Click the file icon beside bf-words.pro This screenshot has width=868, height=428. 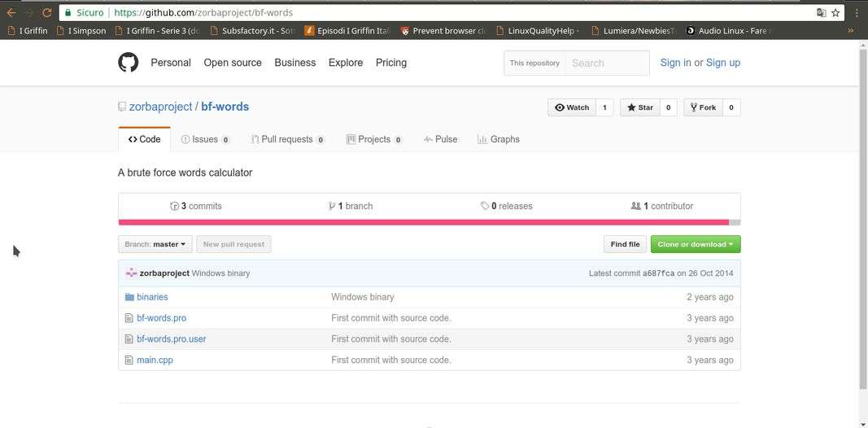coord(129,318)
